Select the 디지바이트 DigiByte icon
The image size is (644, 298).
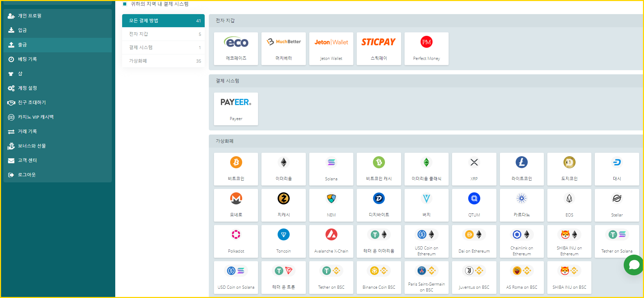(379, 199)
